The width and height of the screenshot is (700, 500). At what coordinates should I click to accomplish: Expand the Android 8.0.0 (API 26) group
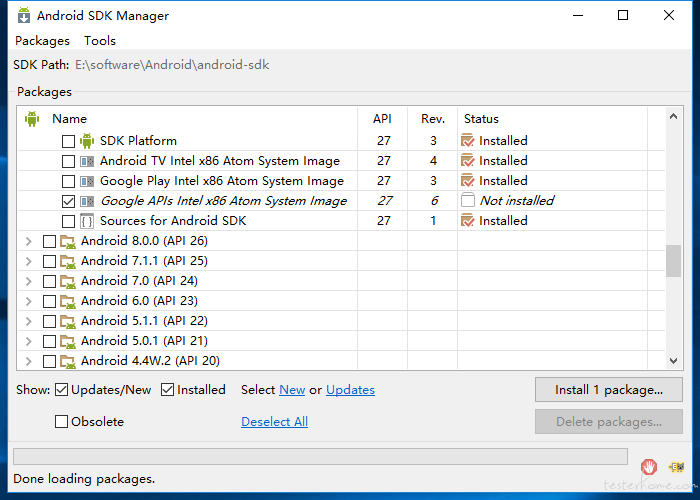coord(29,242)
